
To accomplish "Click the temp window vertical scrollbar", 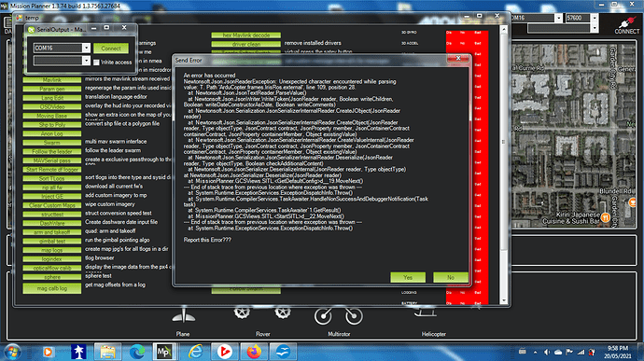I will [x=504, y=142].
